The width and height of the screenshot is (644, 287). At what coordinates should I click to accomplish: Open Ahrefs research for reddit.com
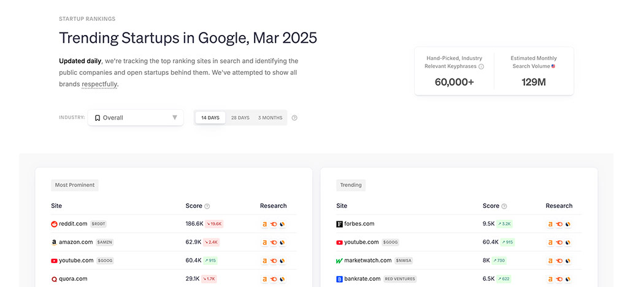(x=264, y=224)
